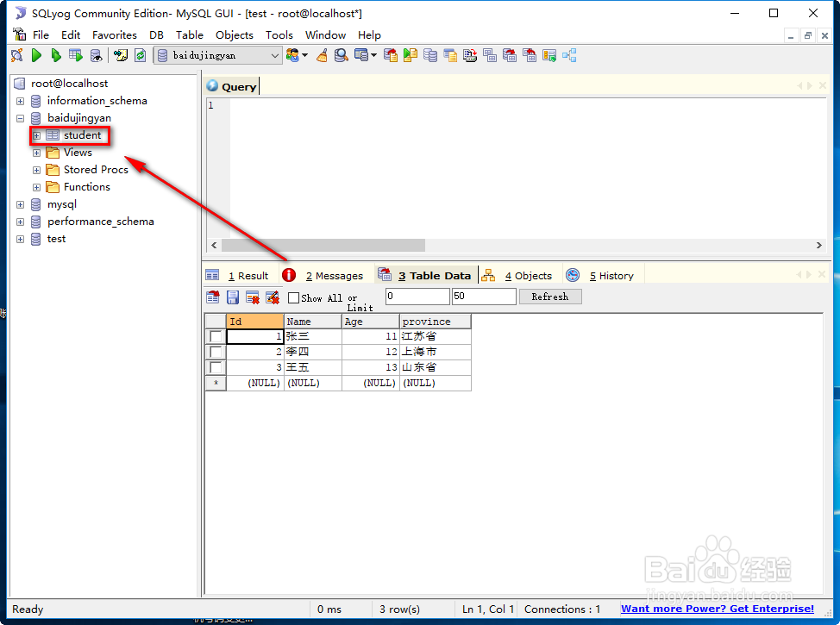
Task: Check the row checkbox for 王五
Action: [216, 367]
